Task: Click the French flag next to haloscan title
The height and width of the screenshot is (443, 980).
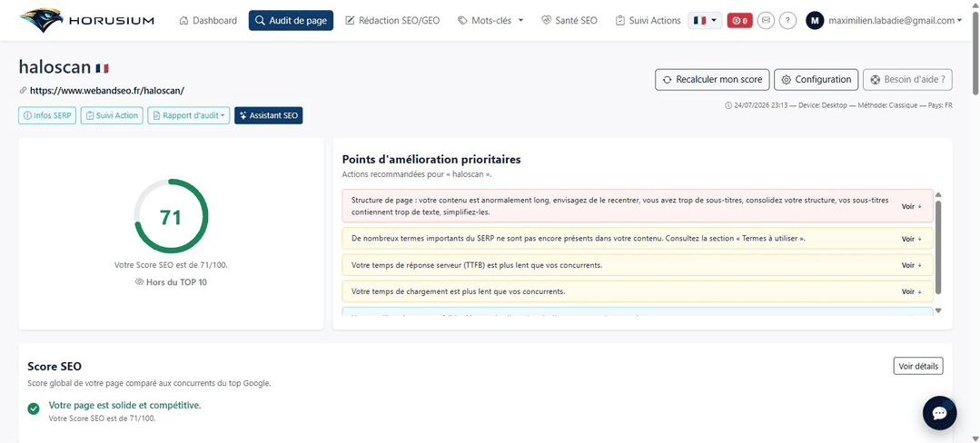Action: click(x=102, y=67)
